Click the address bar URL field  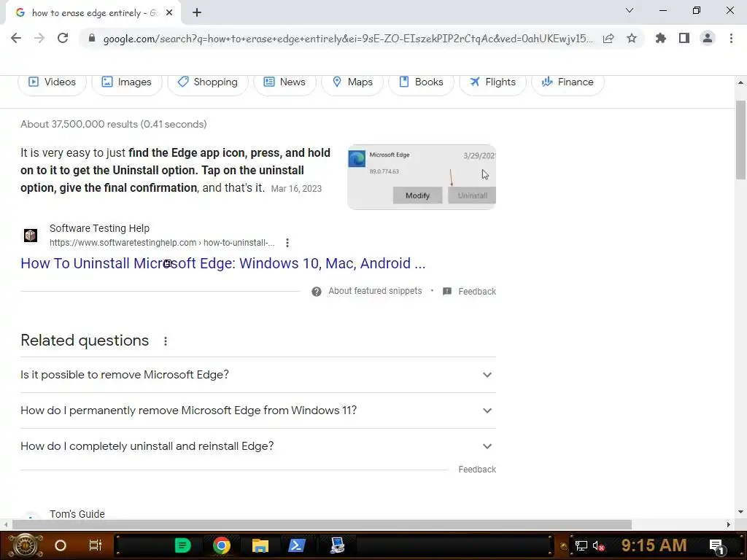[x=348, y=39]
